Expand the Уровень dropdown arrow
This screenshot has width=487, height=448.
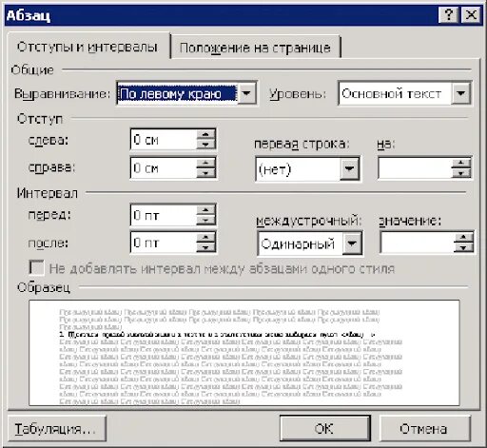460,93
